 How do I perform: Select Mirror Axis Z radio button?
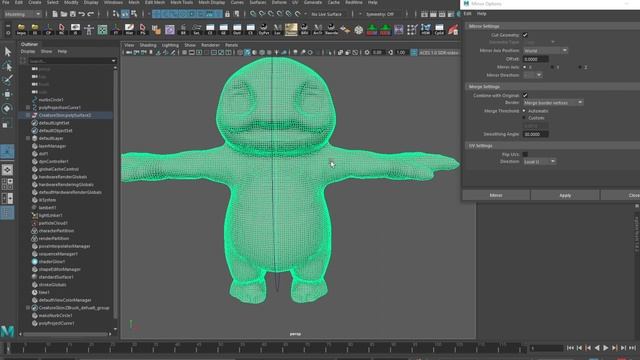click(x=580, y=67)
